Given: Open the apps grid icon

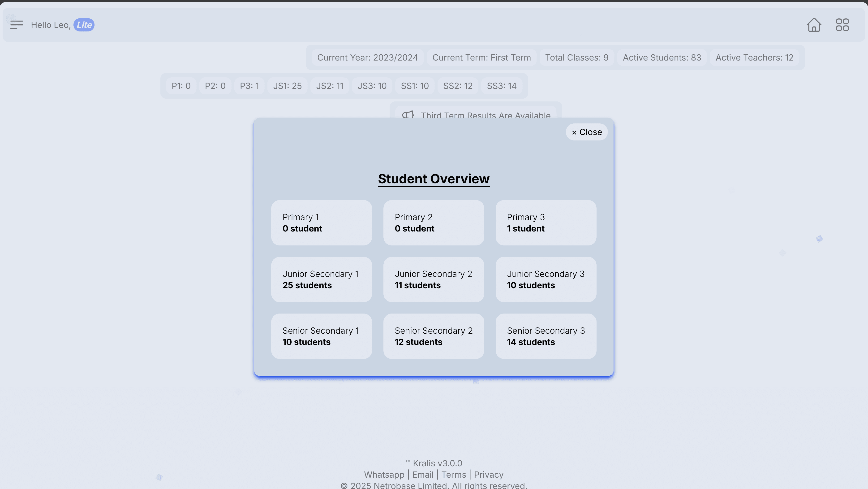Looking at the screenshot, I should (842, 25).
